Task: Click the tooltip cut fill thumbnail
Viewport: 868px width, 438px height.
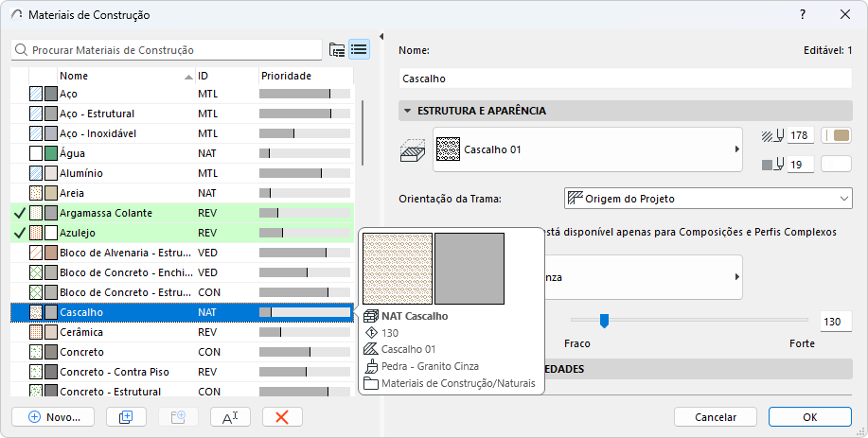Action: pyautogui.click(x=398, y=269)
